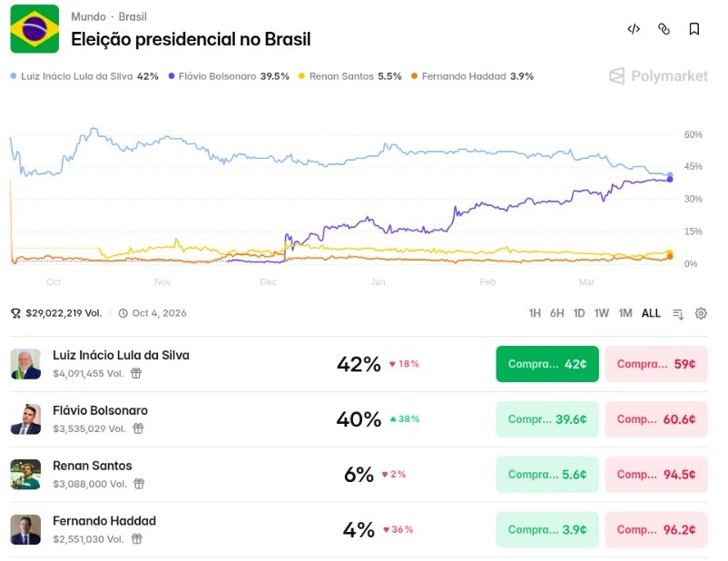Open chart settings gear icon
Image resolution: width=728 pixels, height=561 pixels.
point(701,313)
